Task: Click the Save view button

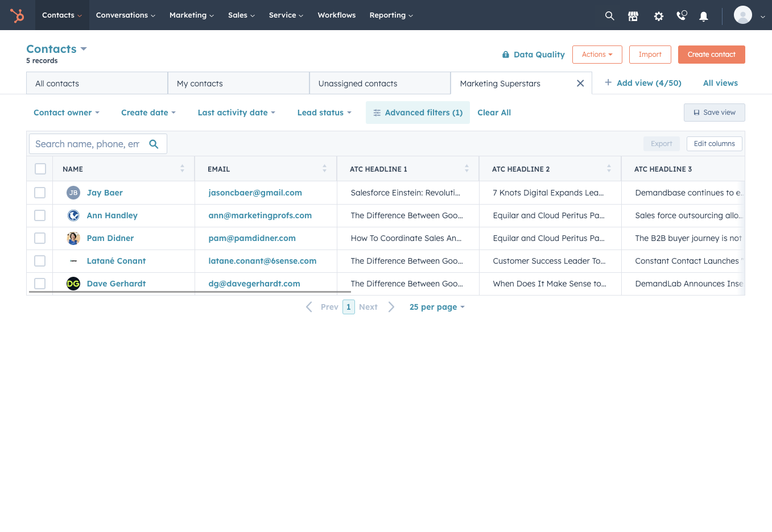Action: (x=715, y=113)
